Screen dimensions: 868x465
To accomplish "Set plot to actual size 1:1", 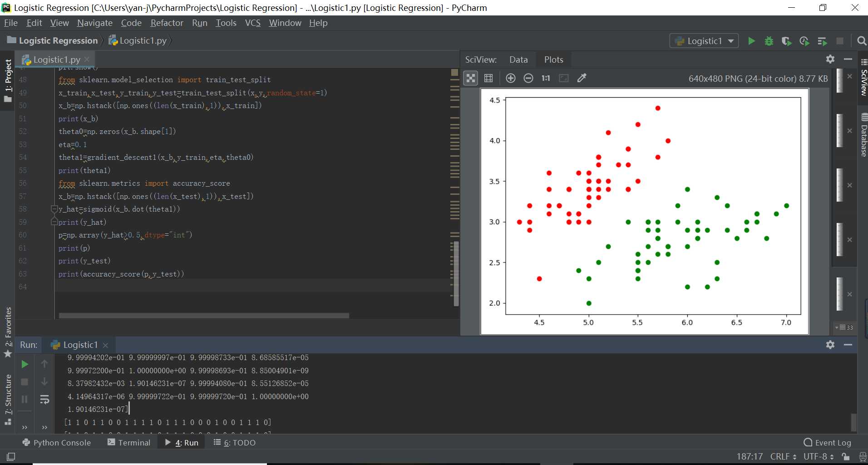I will click(x=546, y=78).
